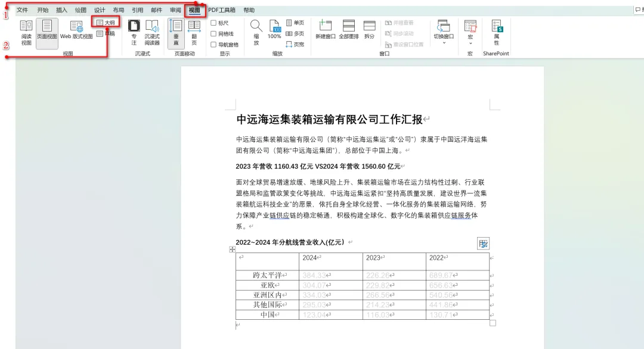Open a 新建窗口 new window

pyautogui.click(x=326, y=30)
